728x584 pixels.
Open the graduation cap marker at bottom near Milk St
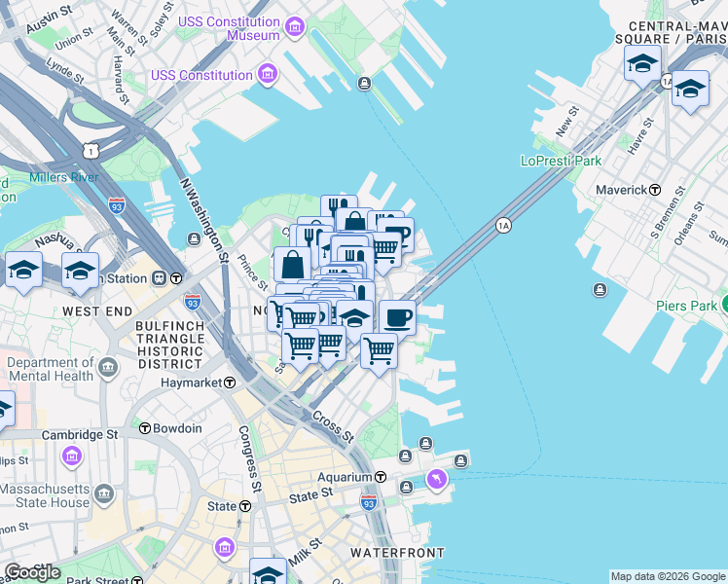tap(268, 572)
